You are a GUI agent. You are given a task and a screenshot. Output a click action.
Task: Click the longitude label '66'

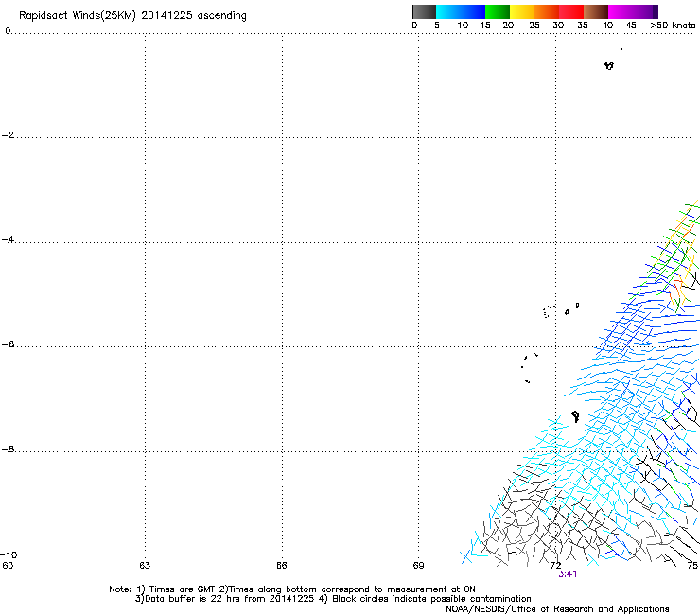[x=281, y=566]
